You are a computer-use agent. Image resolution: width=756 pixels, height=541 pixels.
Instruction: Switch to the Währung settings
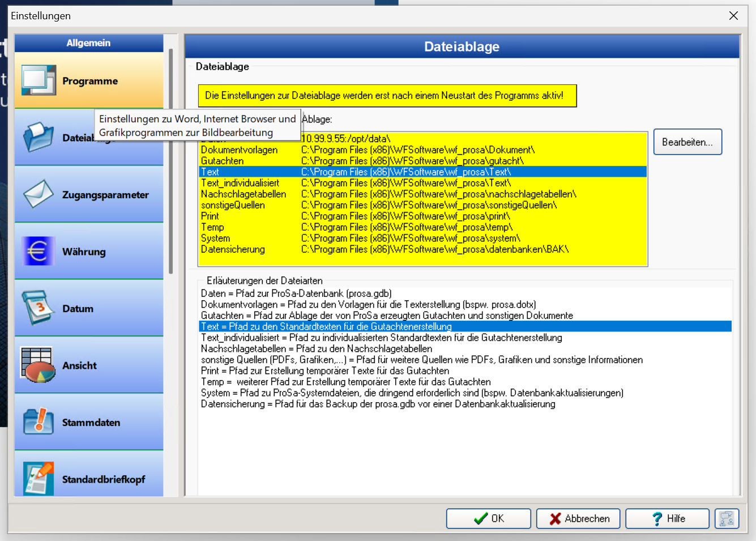tap(89, 251)
